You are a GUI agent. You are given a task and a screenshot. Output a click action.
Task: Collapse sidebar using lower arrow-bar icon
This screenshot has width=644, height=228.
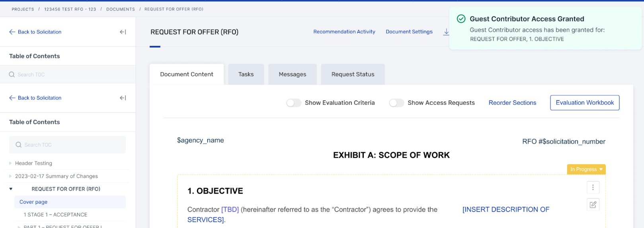pyautogui.click(x=123, y=98)
